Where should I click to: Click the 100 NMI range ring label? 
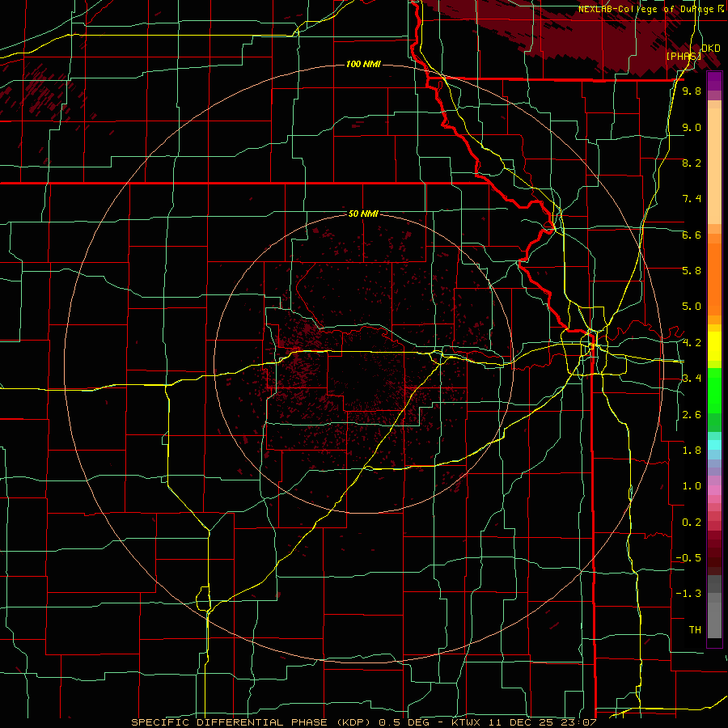click(363, 64)
